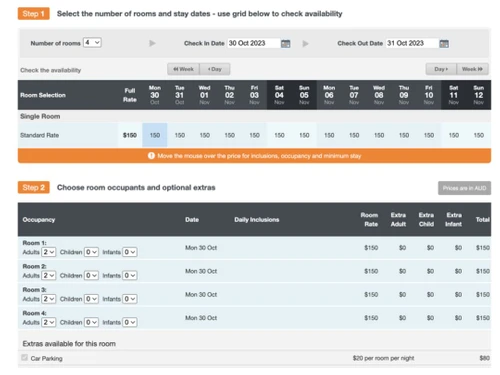Click the Sun 12 Nov column header
This screenshot has width=500, height=375.
(x=479, y=95)
